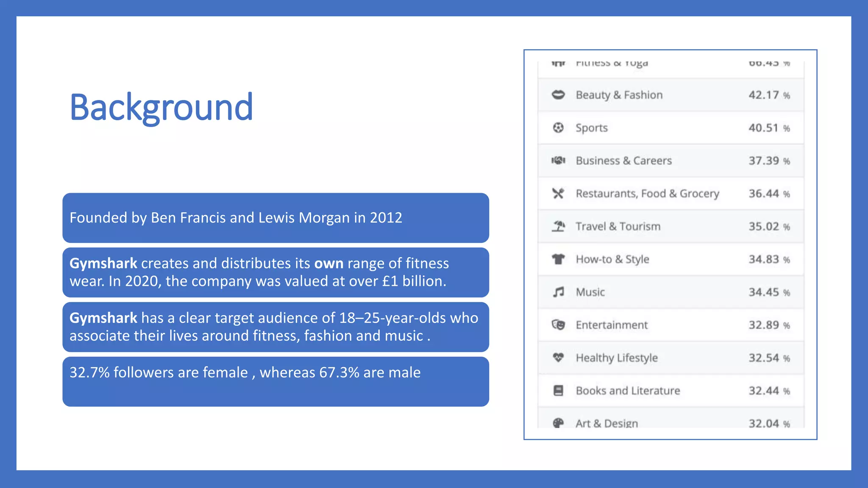Click the beach umbrella Travel & Tourism icon
This screenshot has width=868, height=488.
(x=558, y=226)
